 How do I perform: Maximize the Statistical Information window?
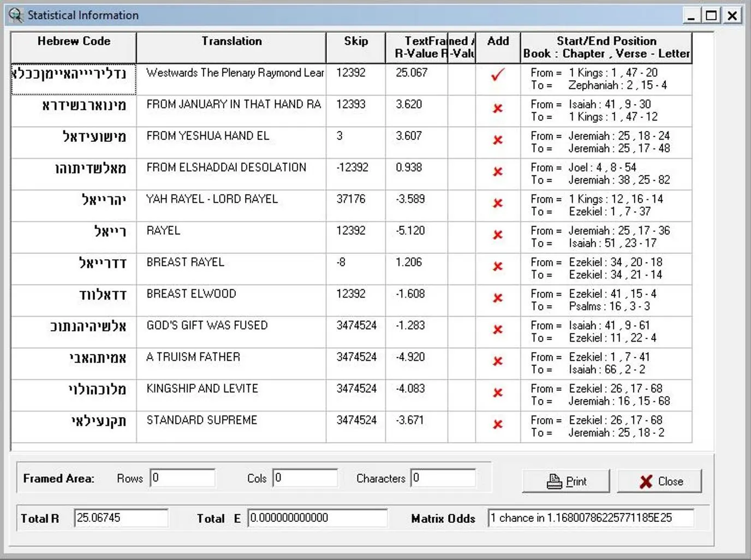coord(711,15)
